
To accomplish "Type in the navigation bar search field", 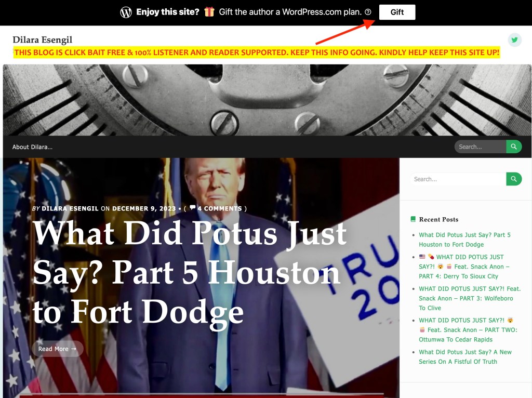I will (480, 147).
